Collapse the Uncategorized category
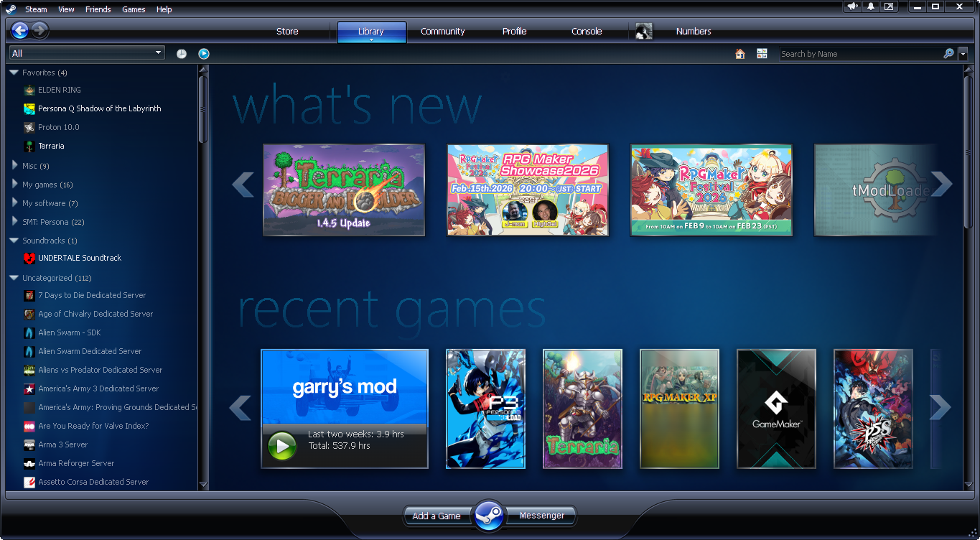This screenshot has height=540, width=980. click(14, 278)
